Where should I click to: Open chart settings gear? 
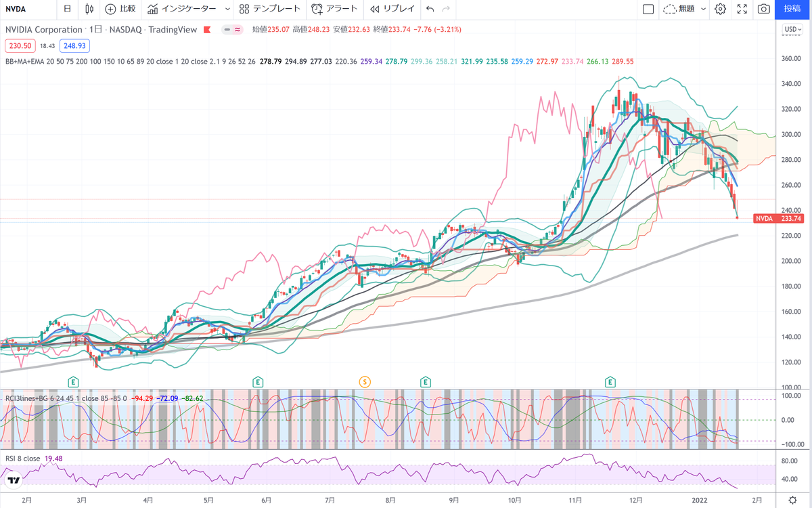tap(720, 9)
